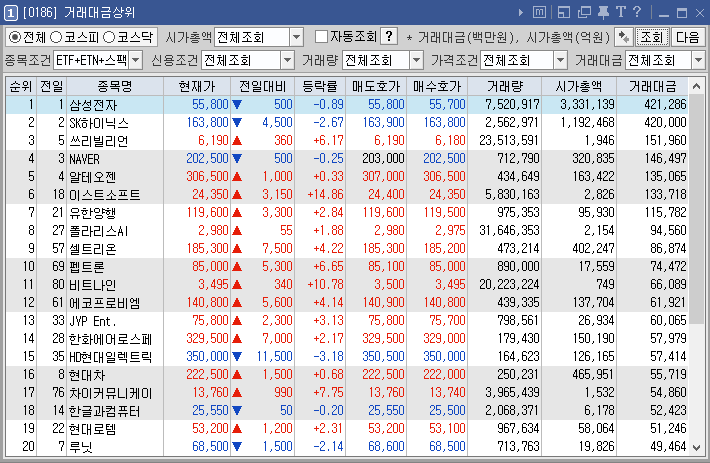Click the 조회 button
Viewport: 710px width, 463px height.
point(652,37)
